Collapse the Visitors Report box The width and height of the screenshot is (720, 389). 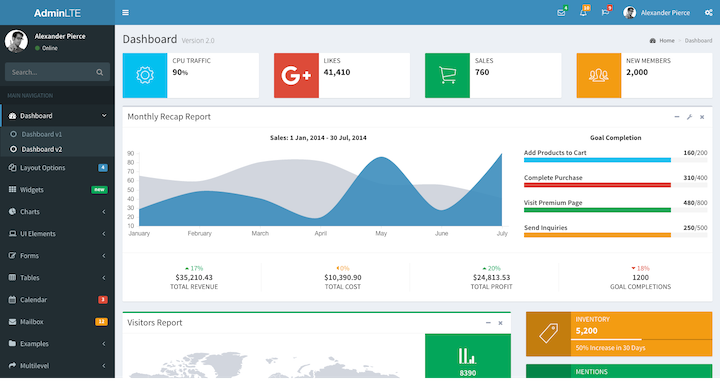pos(488,323)
